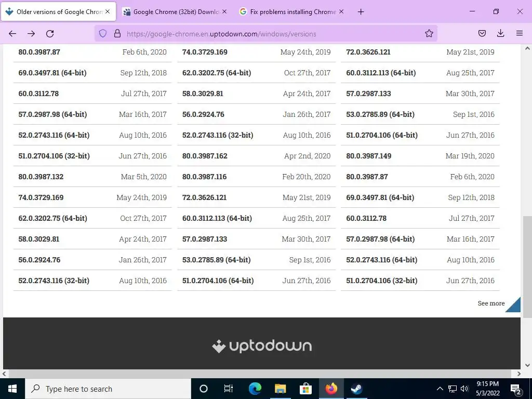Click the Apr 2nd, 2020 date entry
Viewport: 532px width, 399px height.
[x=308, y=156]
